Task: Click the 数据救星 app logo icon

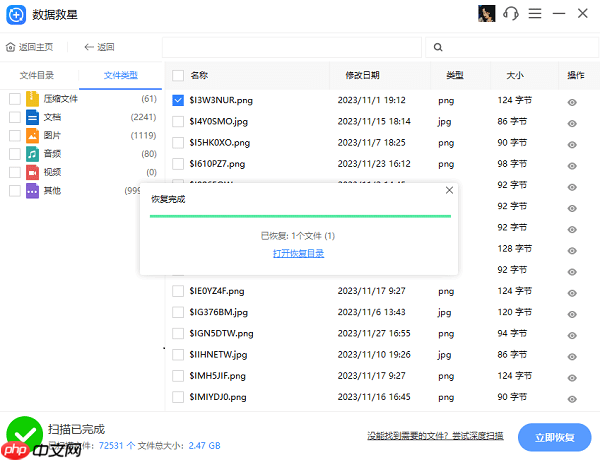Action: [x=16, y=15]
